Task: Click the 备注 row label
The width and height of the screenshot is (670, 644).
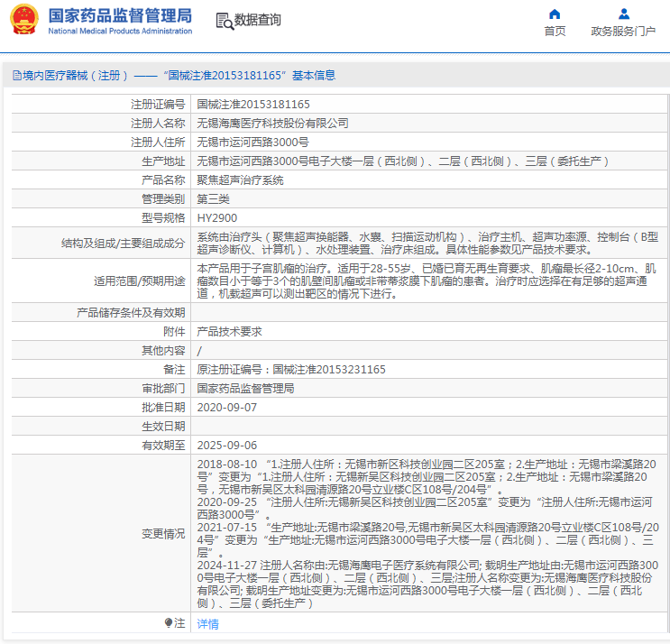Action: 174,370
